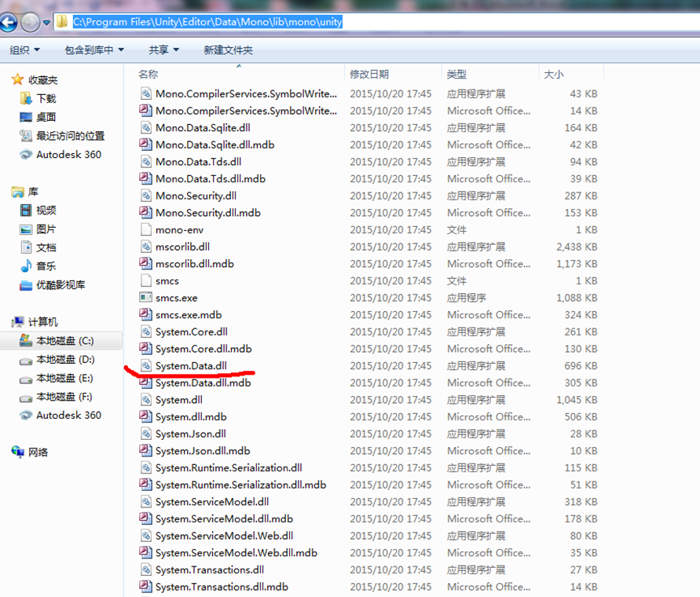The image size is (700, 597).
Task: Select the file named Mono.Security.dll.mdb
Action: (x=208, y=213)
